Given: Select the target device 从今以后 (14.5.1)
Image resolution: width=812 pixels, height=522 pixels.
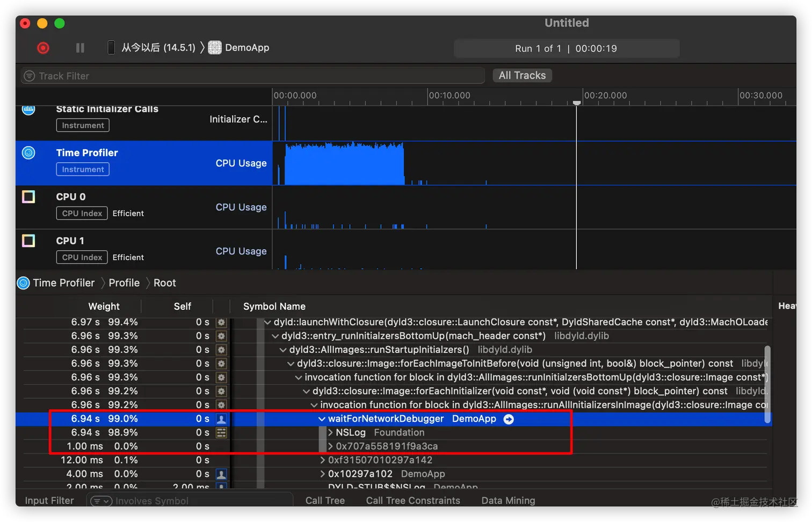Looking at the screenshot, I should point(158,48).
